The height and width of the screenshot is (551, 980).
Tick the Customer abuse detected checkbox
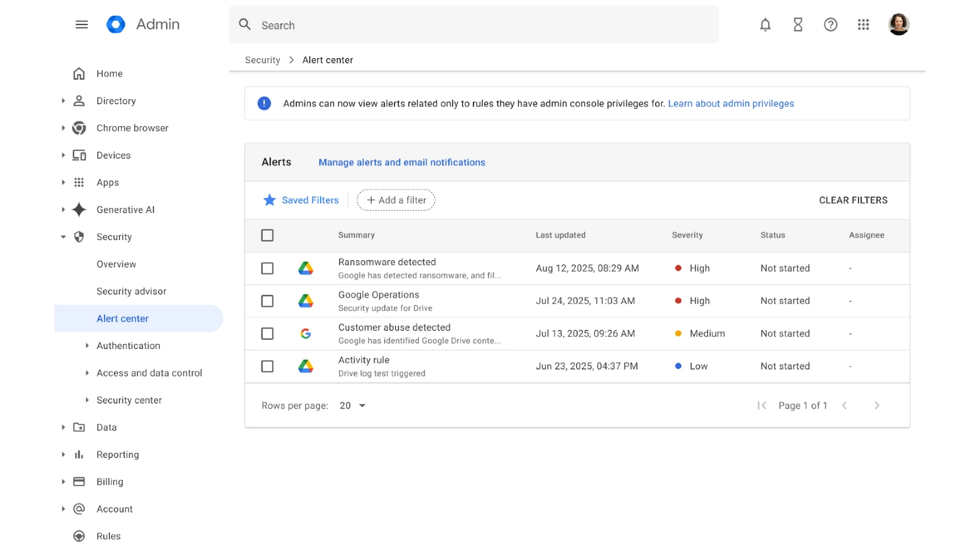coord(267,334)
